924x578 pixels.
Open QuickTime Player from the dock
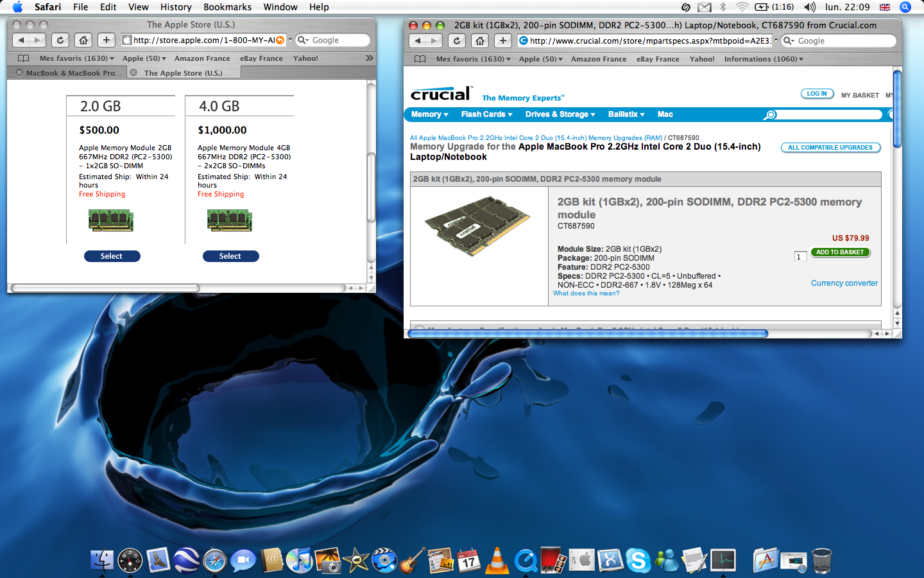click(526, 560)
